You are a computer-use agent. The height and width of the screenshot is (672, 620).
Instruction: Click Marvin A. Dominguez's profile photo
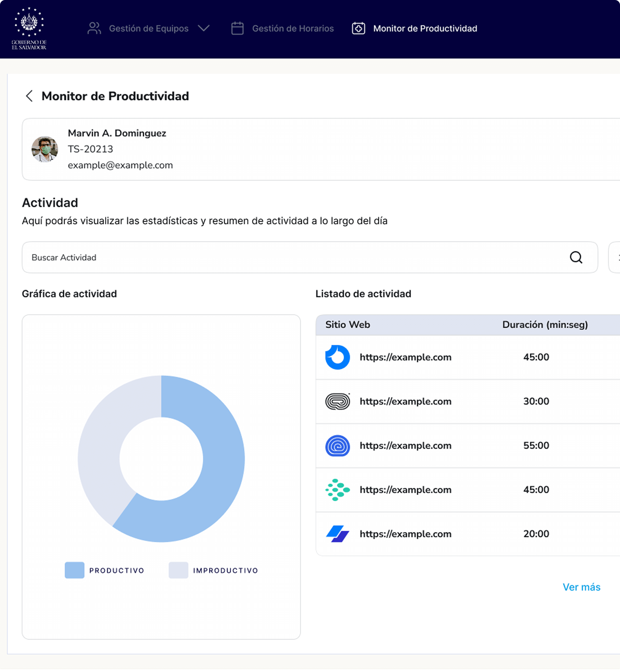(45, 149)
